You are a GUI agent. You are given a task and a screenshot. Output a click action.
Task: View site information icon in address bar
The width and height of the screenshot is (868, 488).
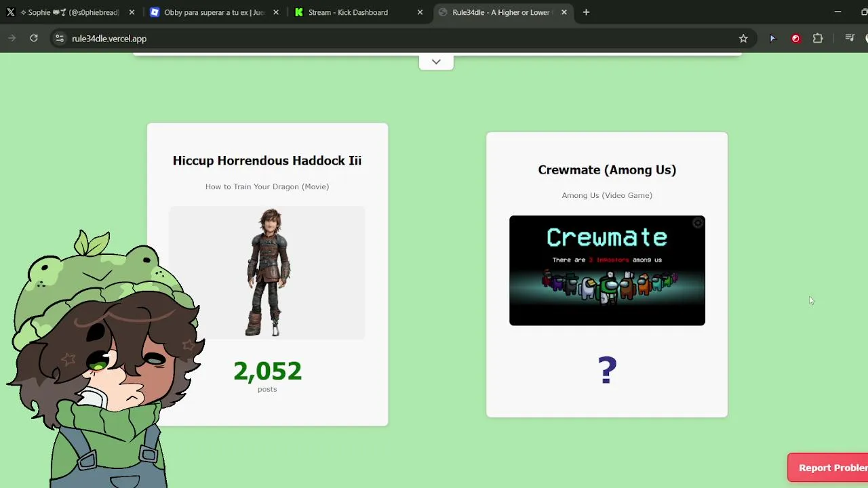[59, 39]
